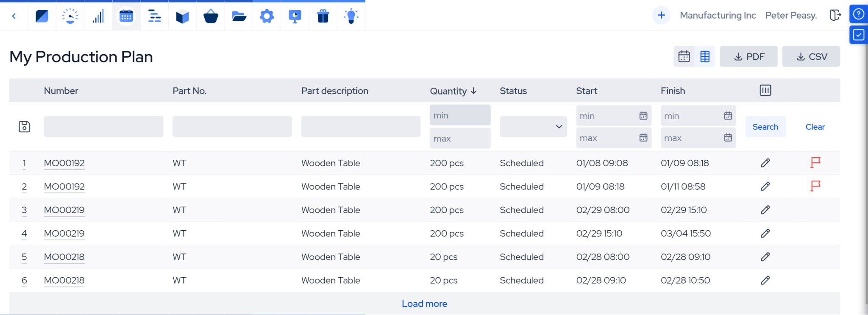Open the gift box icon
Viewport: 868px width, 315px height.
pos(323,16)
